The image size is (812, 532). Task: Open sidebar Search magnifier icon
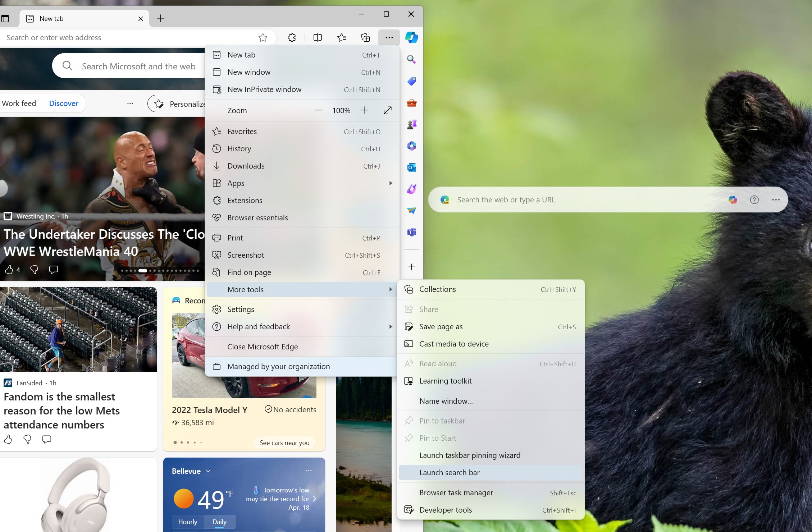(x=411, y=59)
